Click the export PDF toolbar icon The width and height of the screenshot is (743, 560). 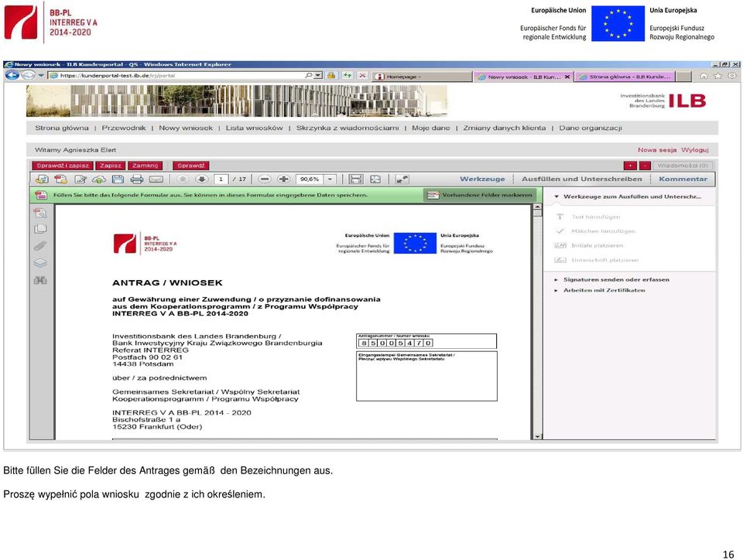point(42,179)
